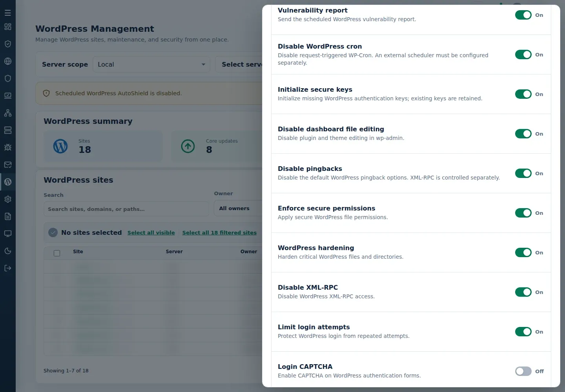Open the network hierarchy sidebar icon
The width and height of the screenshot is (565, 392).
point(8,113)
